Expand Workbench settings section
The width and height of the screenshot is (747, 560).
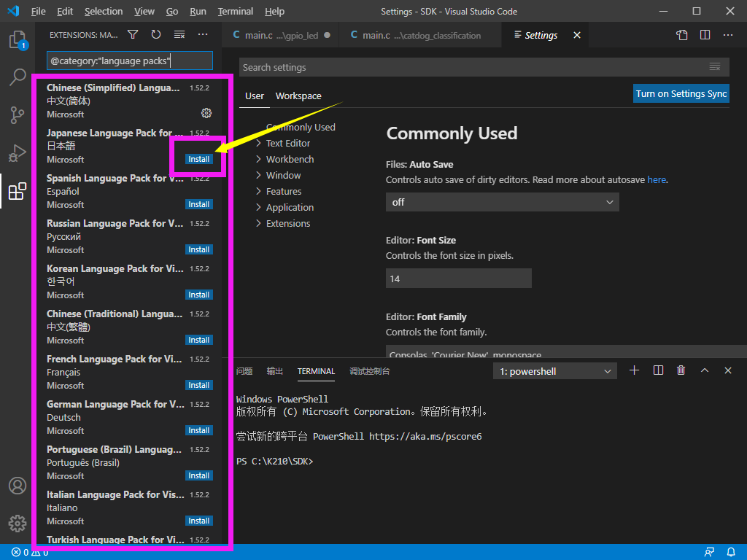pos(290,160)
